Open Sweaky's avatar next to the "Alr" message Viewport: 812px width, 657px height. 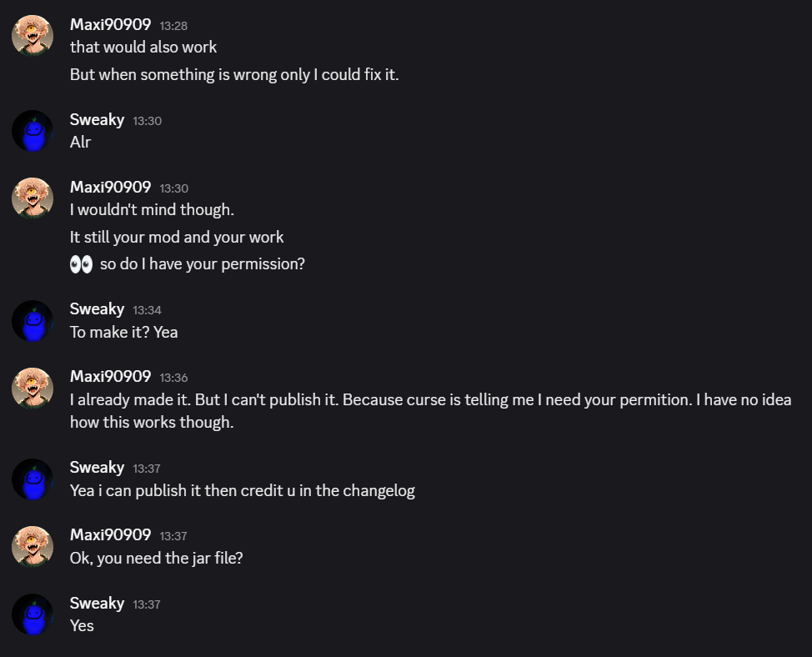(x=33, y=131)
